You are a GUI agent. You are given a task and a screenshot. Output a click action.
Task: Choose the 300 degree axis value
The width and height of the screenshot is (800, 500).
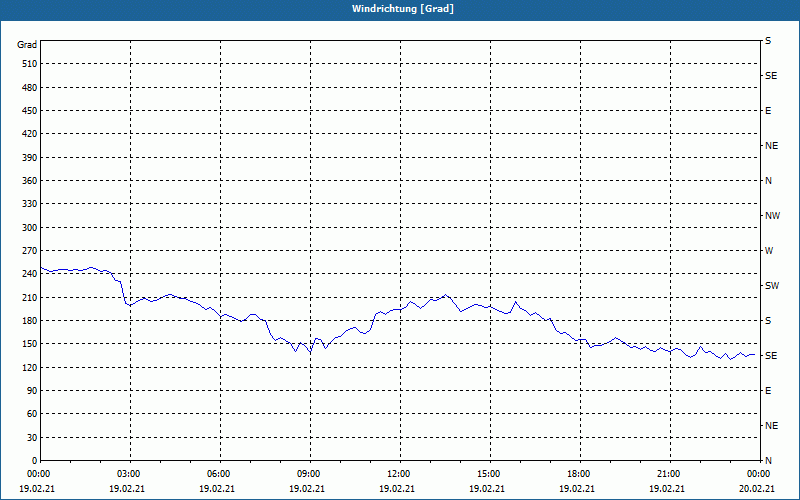[30, 227]
